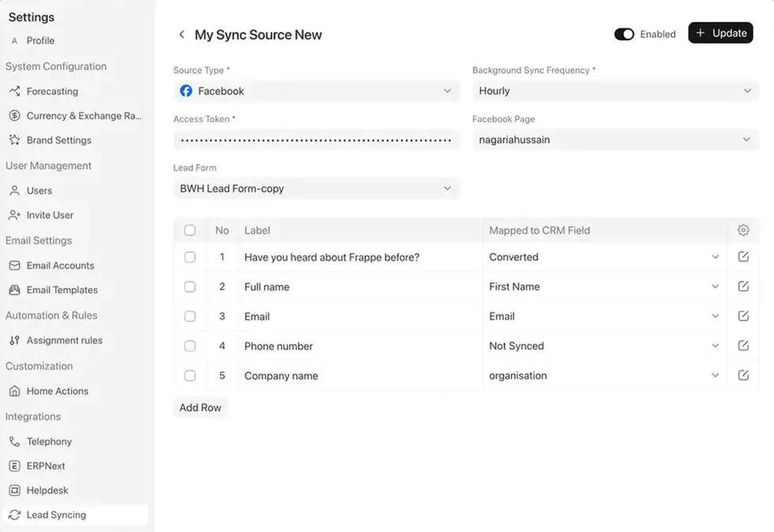774x532 pixels.
Task: Open the First Name CRM field dropdown
Action: coord(605,286)
